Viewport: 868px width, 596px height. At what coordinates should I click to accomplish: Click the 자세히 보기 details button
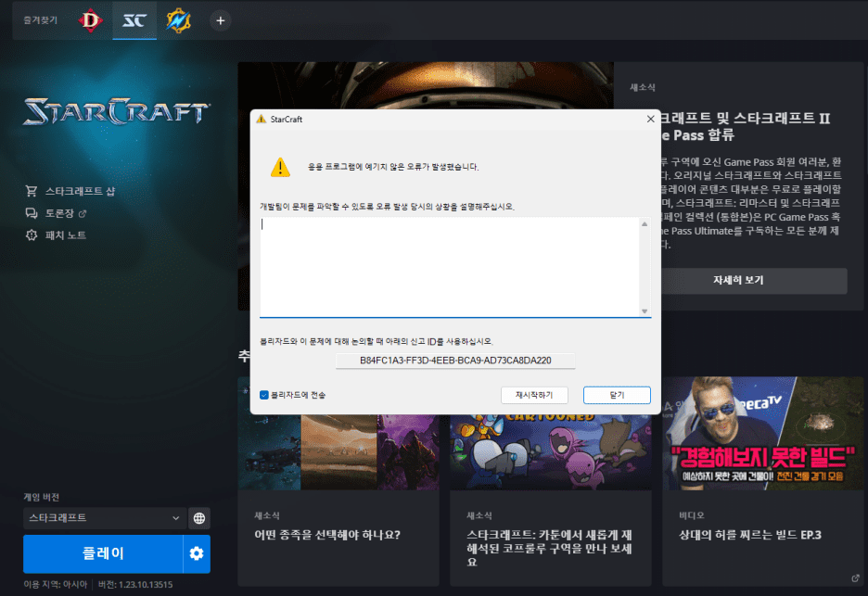coord(753,281)
